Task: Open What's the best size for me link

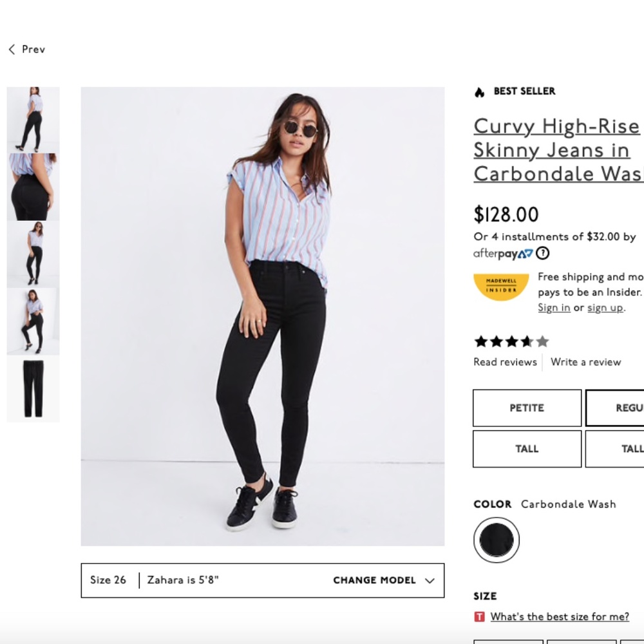Action: coord(559,616)
